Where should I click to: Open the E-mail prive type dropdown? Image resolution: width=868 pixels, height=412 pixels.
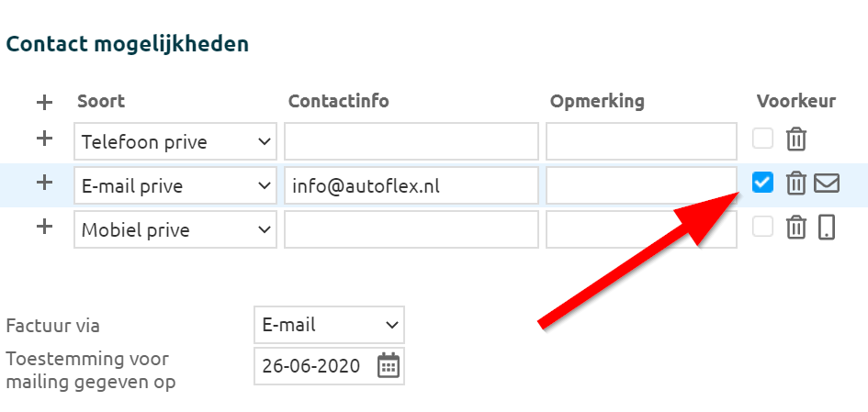pyautogui.click(x=175, y=186)
